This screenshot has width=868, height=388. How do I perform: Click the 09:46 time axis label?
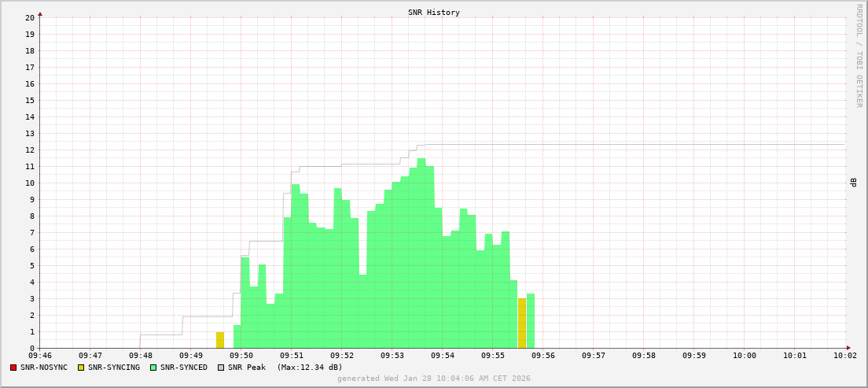point(40,356)
